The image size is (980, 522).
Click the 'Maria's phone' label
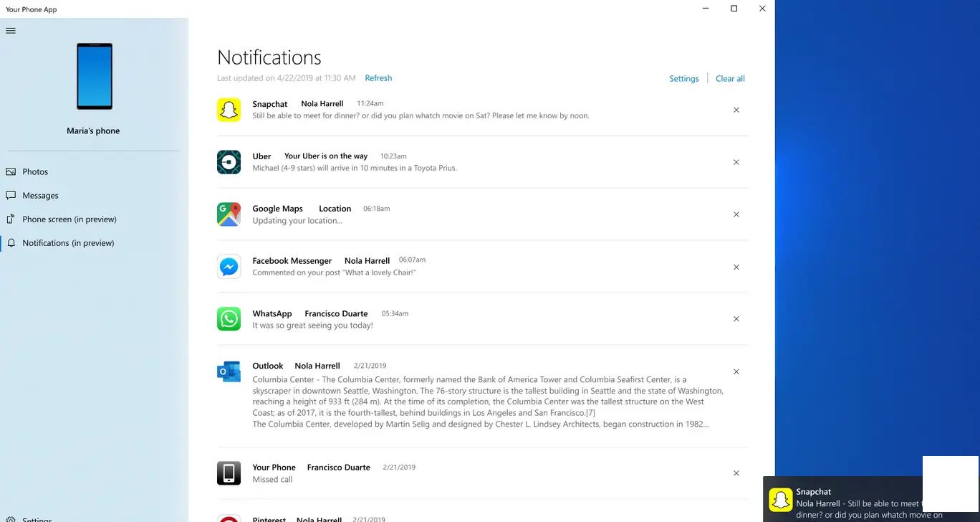[x=93, y=131]
